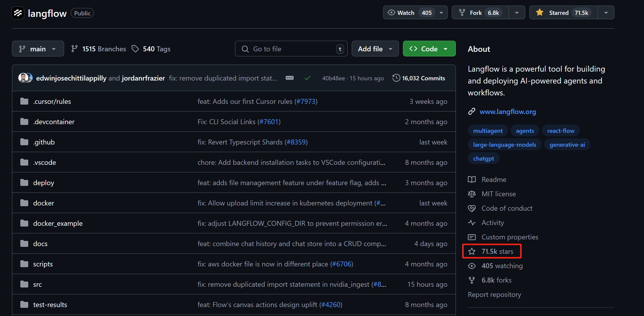
Task: Open the docs commit message about CRUD
Action: pos(291,243)
